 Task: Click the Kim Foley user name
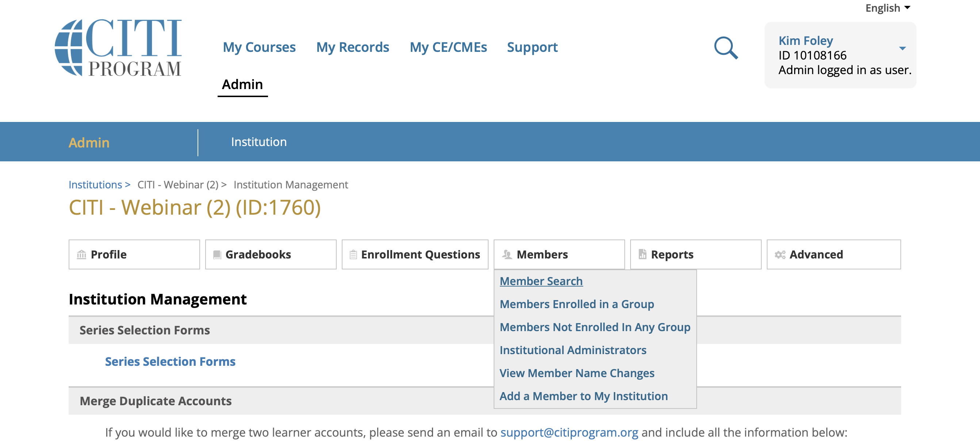coord(805,40)
